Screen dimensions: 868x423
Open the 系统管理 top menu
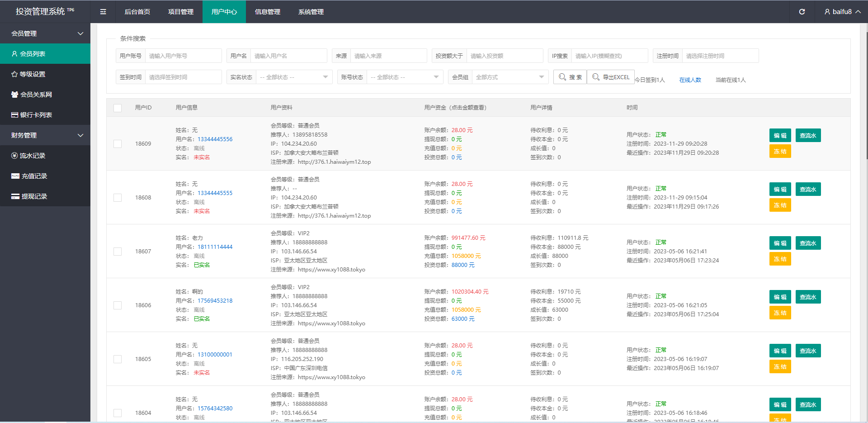(x=311, y=12)
